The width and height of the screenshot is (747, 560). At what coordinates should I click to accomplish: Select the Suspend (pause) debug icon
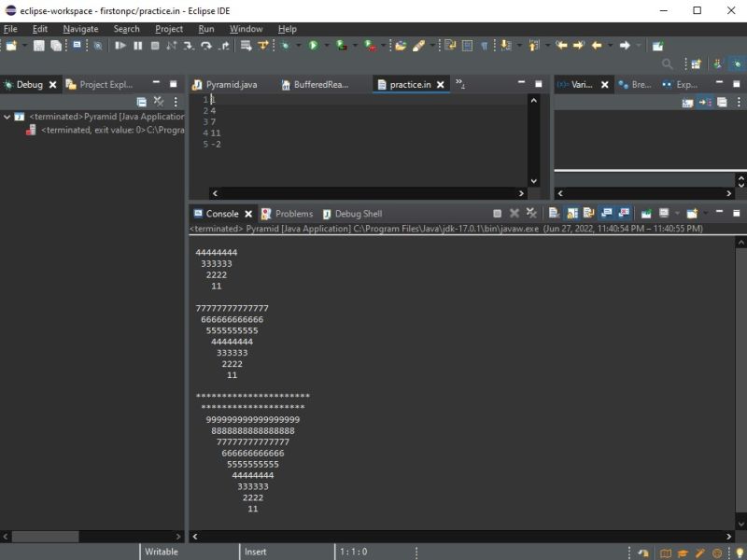coord(137,45)
